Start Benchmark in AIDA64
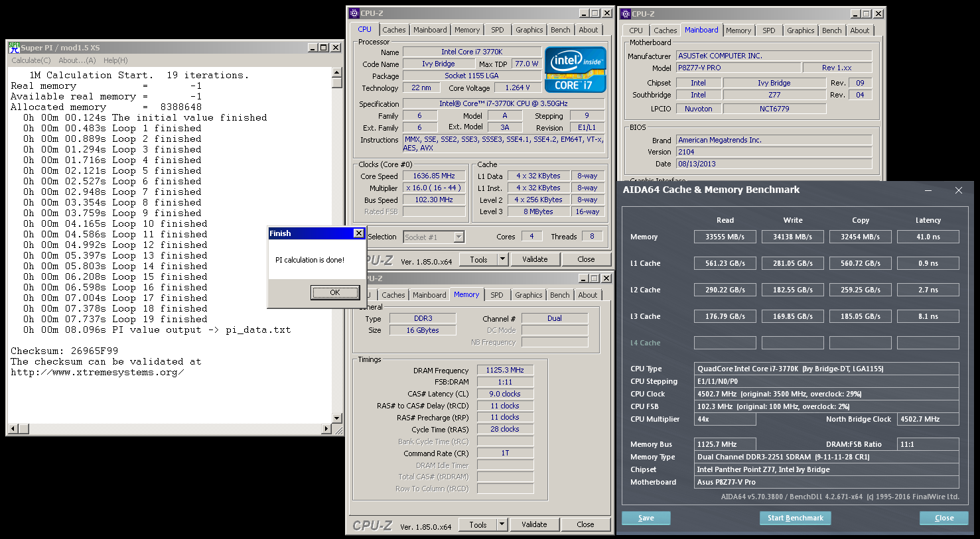The image size is (980, 539). (x=796, y=518)
